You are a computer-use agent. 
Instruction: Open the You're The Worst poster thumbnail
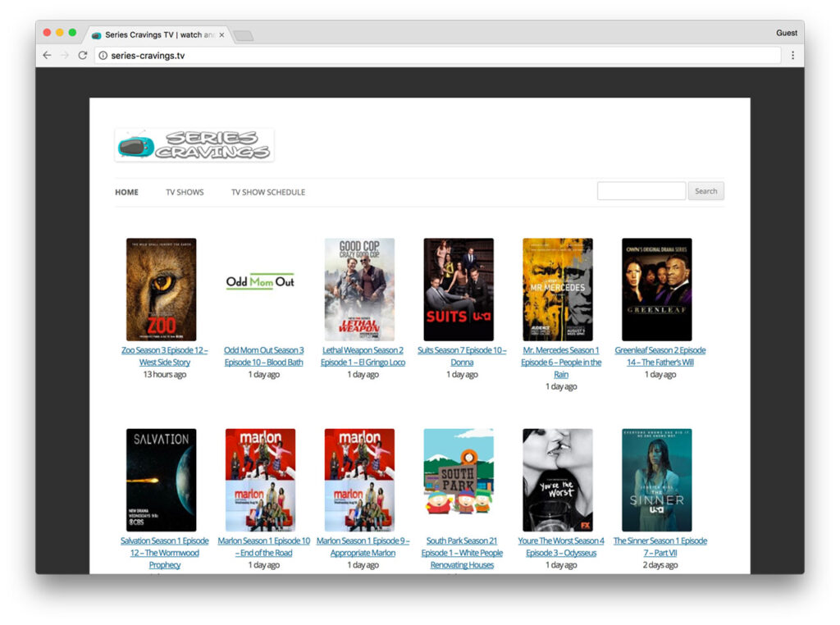(558, 480)
